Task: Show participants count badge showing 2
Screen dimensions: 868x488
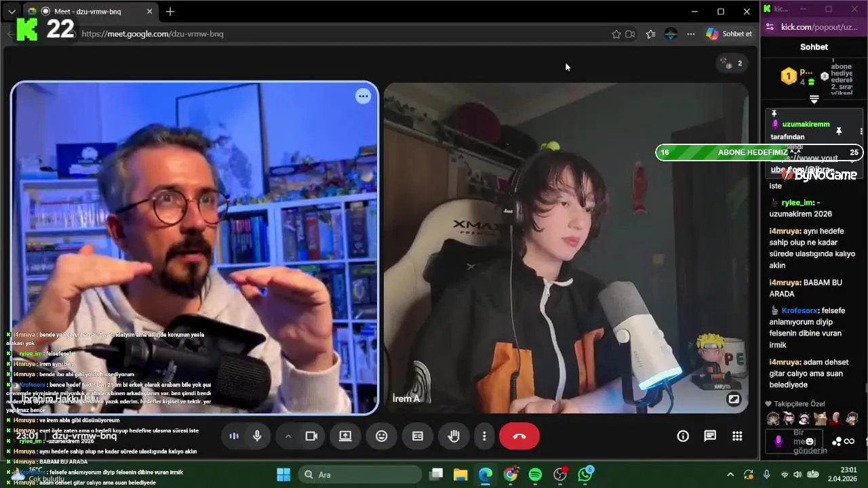Action: (732, 63)
